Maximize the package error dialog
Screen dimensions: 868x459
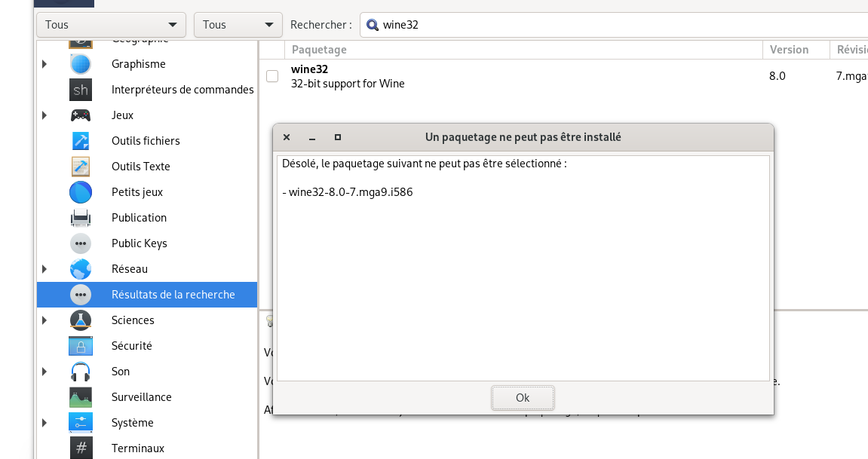[x=338, y=137]
